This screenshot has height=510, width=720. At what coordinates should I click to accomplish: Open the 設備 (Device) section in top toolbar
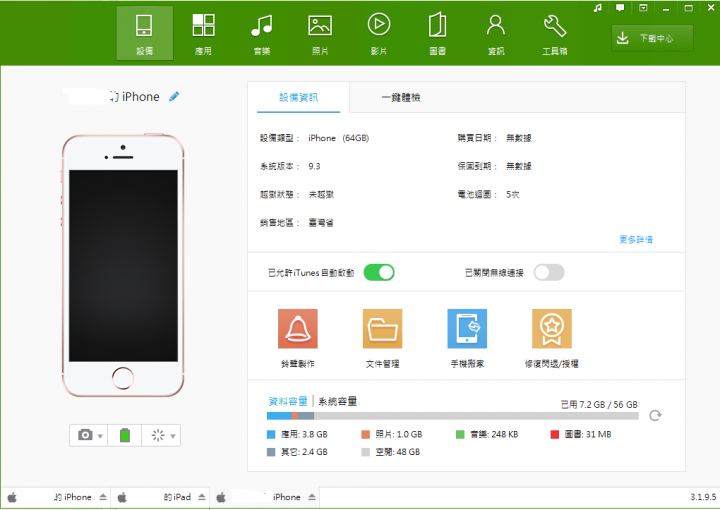click(145, 33)
